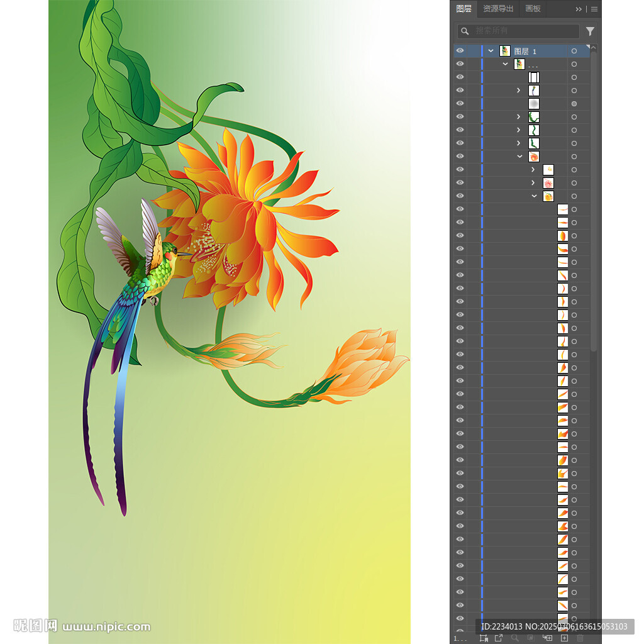
Task: Open the Layers panel hamburger menu
Action: [594, 9]
